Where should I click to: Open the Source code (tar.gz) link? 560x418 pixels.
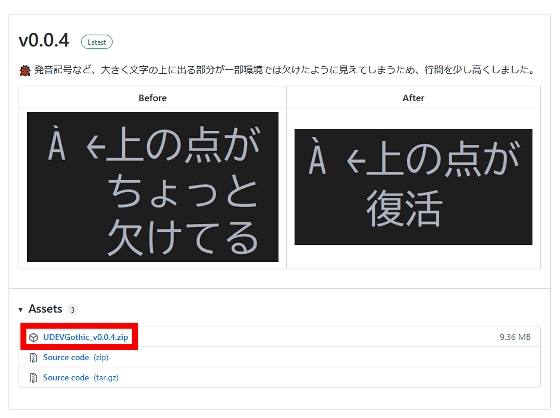click(x=81, y=378)
